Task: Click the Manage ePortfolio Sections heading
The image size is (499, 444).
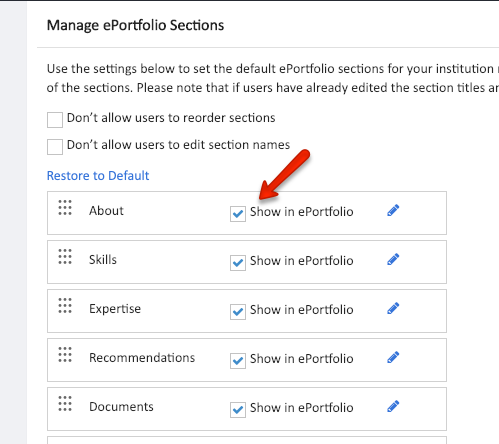Action: pyautogui.click(x=135, y=25)
